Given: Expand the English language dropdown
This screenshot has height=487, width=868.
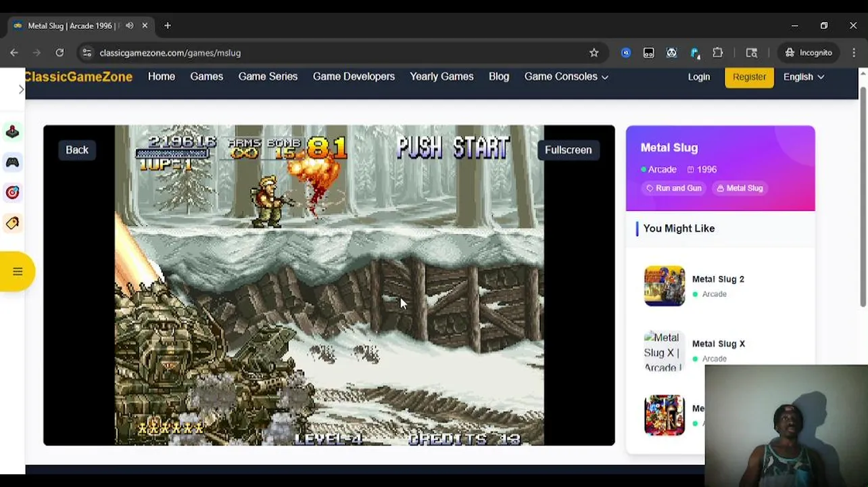Looking at the screenshot, I should point(804,76).
